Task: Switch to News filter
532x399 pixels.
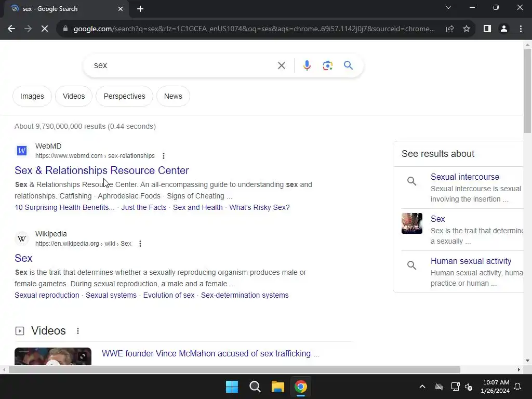Action: point(173,96)
